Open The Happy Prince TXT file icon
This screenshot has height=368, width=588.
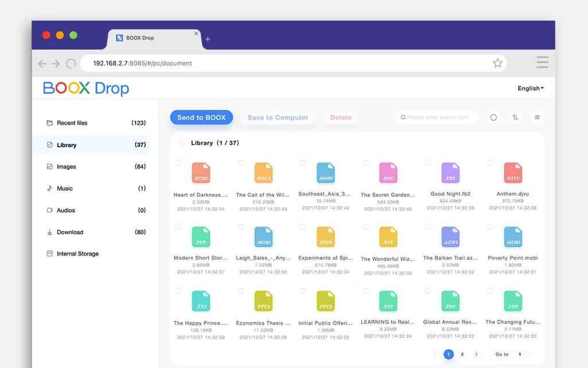point(201,300)
